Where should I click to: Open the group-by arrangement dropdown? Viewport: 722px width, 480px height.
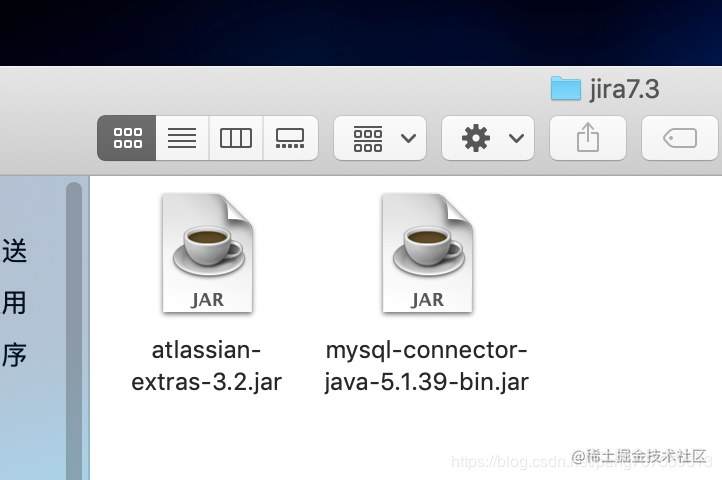coord(380,138)
